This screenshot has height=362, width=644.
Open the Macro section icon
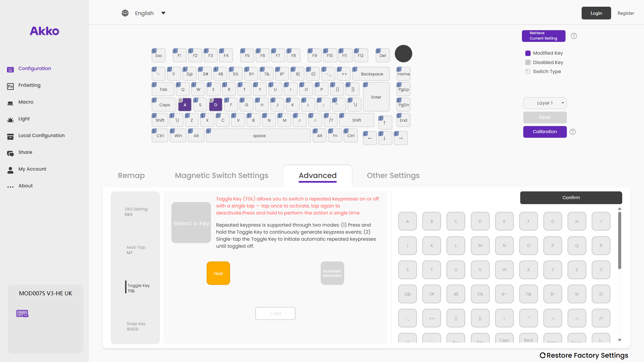(x=10, y=103)
